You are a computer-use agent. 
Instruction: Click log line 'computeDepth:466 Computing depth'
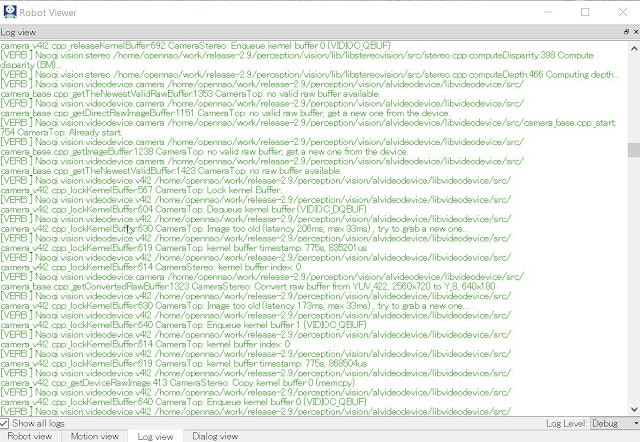(x=310, y=74)
